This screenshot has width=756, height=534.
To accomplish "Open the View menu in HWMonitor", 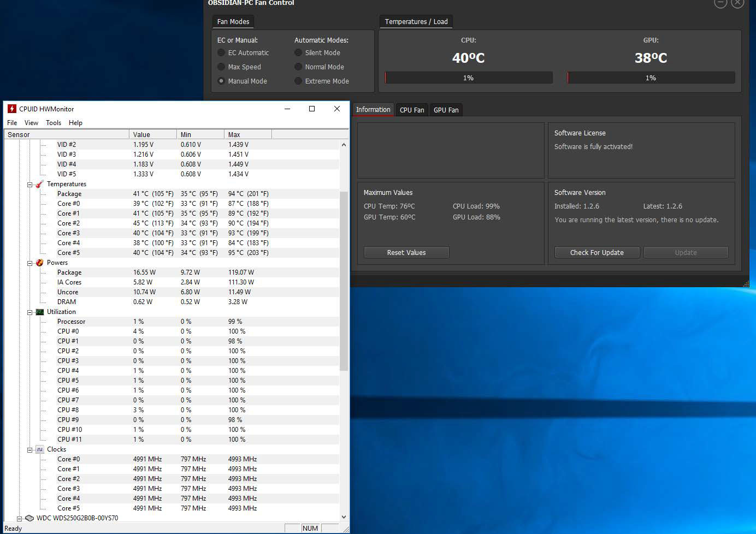I will coord(31,123).
